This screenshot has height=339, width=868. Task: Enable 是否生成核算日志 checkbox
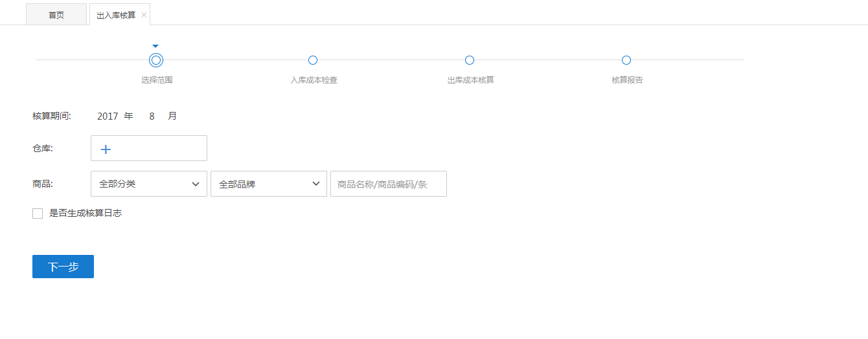pos(38,213)
